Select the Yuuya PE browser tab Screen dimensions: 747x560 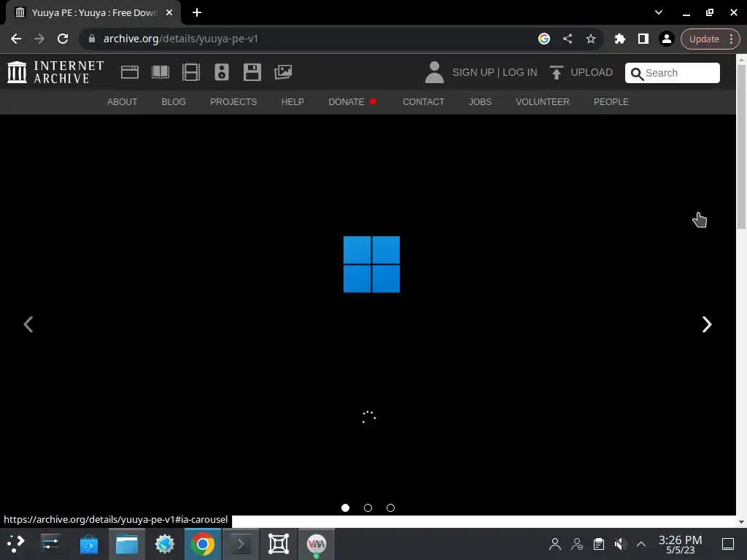click(x=93, y=12)
